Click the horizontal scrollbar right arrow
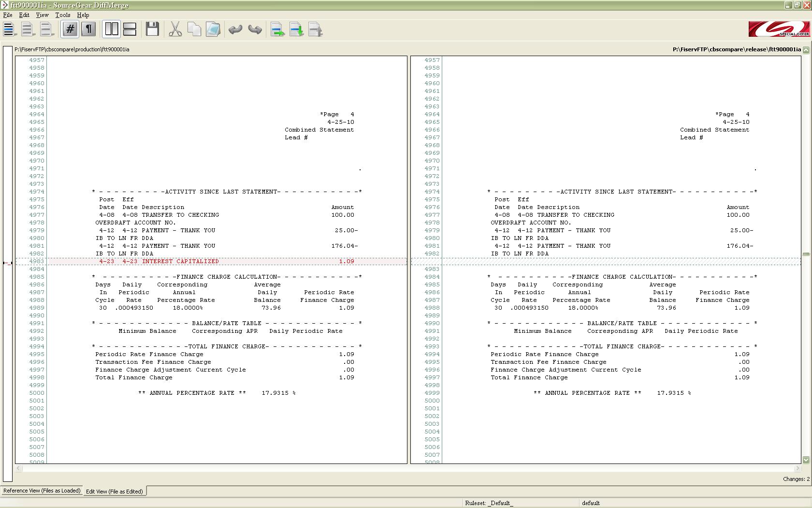The width and height of the screenshot is (812, 508). (797, 468)
